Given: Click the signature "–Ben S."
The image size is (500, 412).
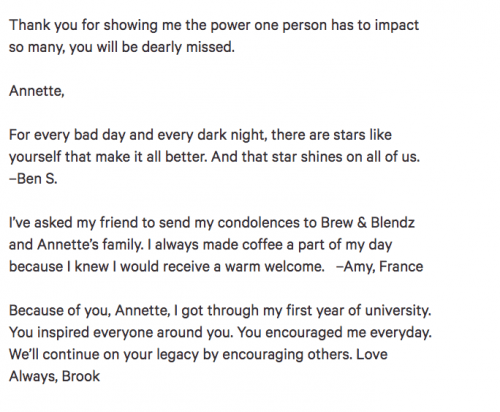Looking at the screenshot, I should [x=33, y=179].
